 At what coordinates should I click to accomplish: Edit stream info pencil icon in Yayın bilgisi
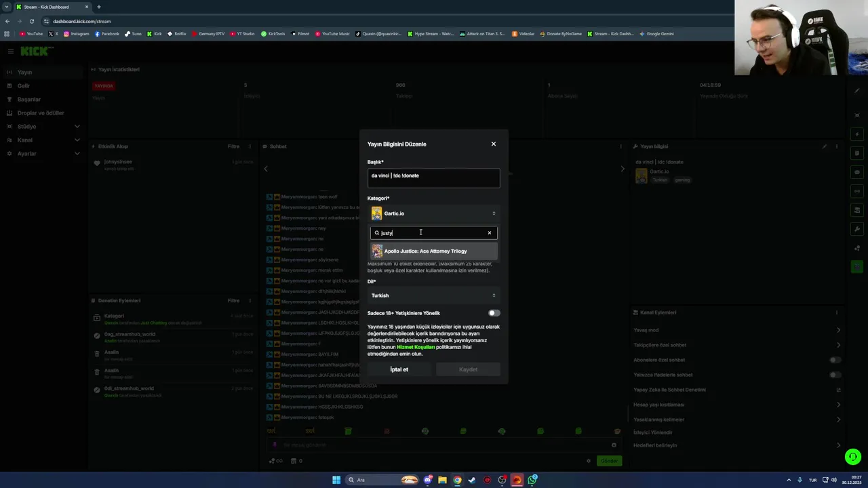point(825,146)
